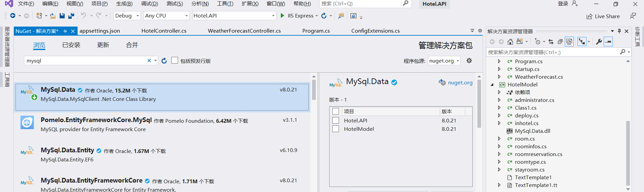Open the search history dropdown in NuGet search
The image size is (644, 192).
pyautogui.click(x=156, y=61)
